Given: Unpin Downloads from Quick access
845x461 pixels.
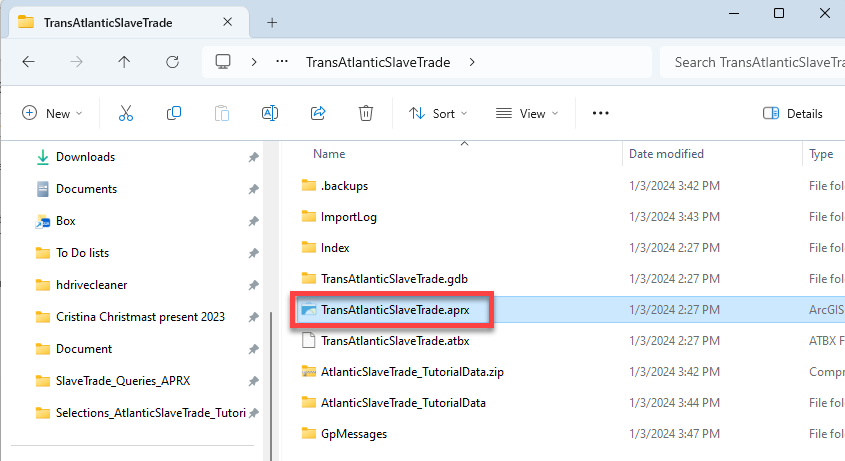Looking at the screenshot, I should click(x=253, y=157).
